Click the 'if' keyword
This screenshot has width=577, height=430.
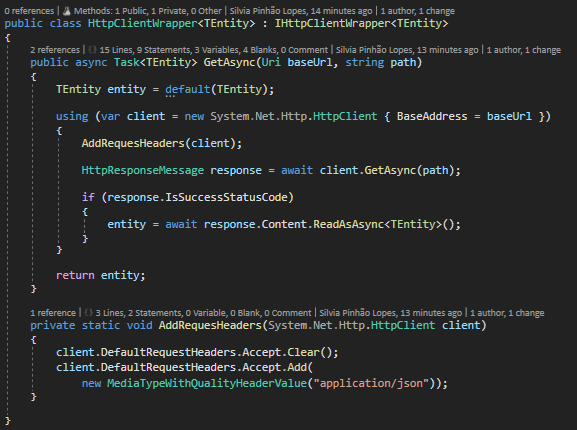click(88, 198)
